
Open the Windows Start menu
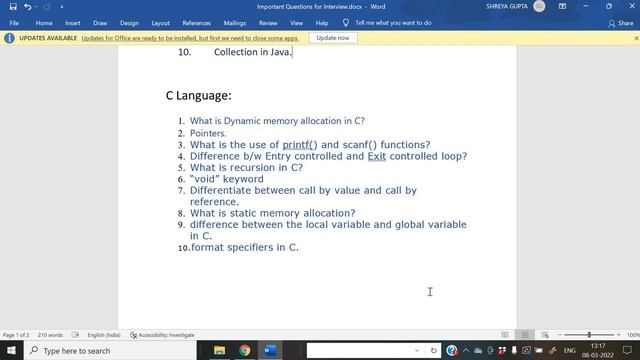(11, 350)
